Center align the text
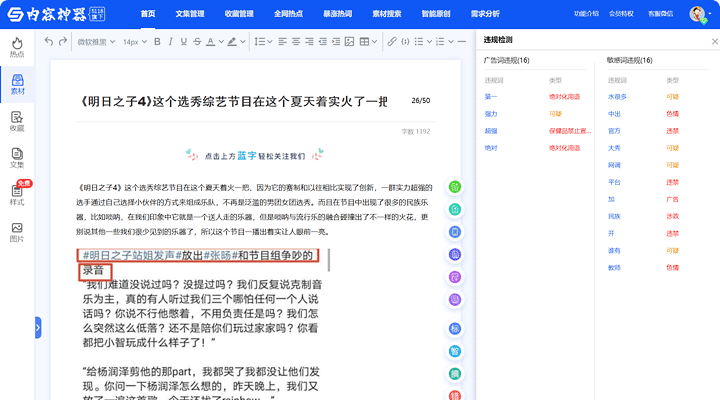Screen dimensions: 720x400 tap(296, 42)
